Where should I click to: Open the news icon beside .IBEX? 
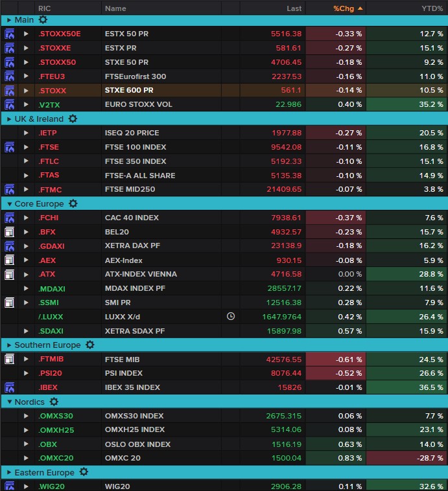pos(10,387)
